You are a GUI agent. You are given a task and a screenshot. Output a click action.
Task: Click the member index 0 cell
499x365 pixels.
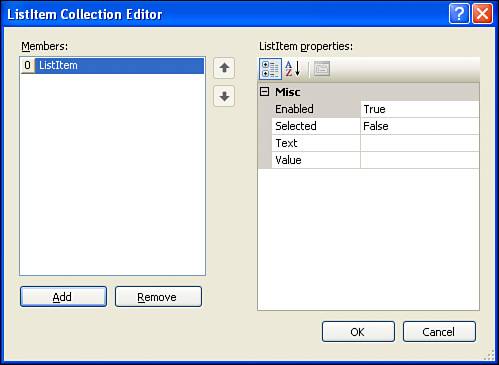click(x=28, y=65)
